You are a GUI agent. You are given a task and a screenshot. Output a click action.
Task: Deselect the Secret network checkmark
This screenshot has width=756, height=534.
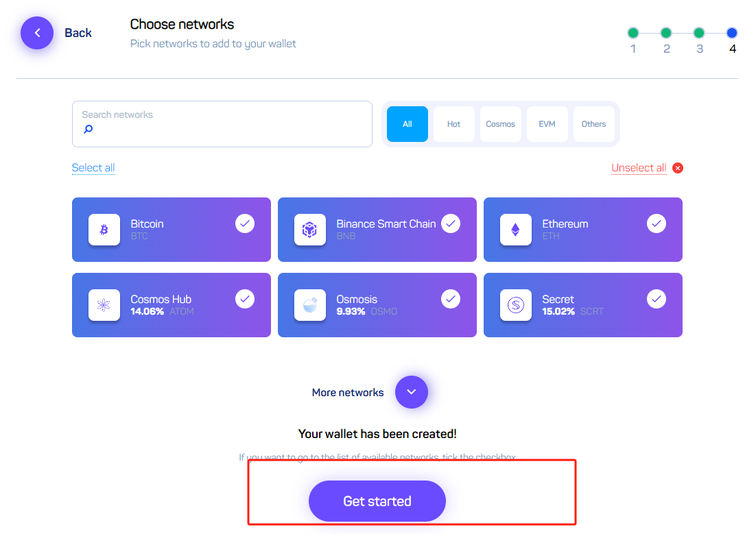tap(657, 299)
